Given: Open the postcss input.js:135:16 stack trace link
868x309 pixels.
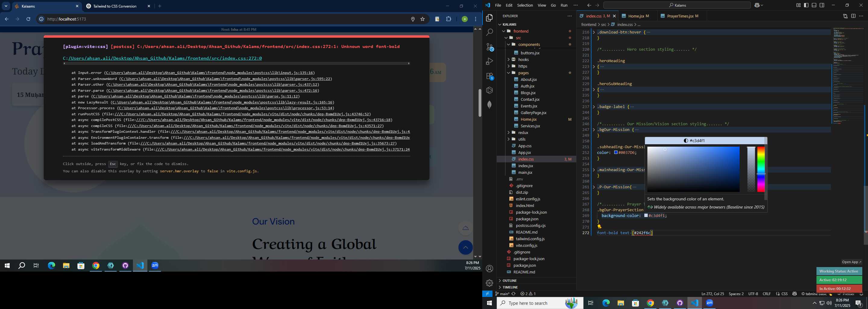Looking at the screenshot, I should (209, 73).
